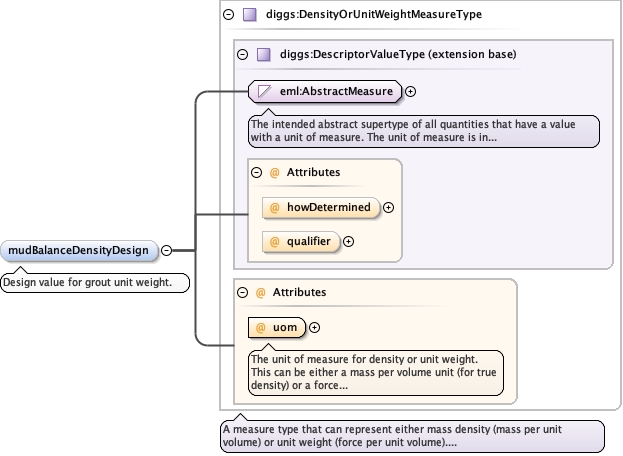Screen dimensions: 623x456
Task: Collapse the Attributes group containing uom
Action: click(243, 292)
